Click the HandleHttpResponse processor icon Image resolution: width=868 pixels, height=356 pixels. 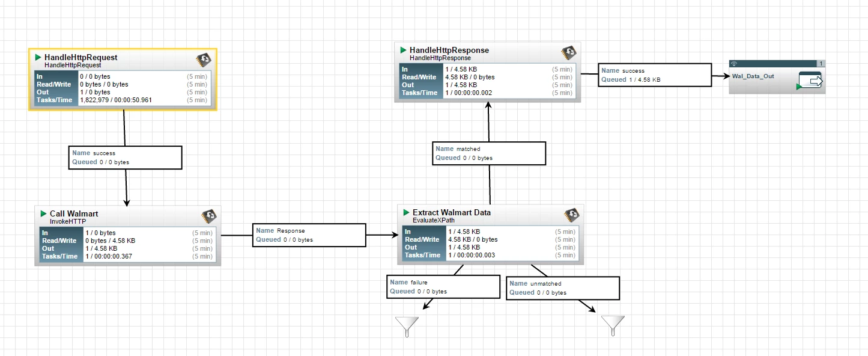point(569,53)
